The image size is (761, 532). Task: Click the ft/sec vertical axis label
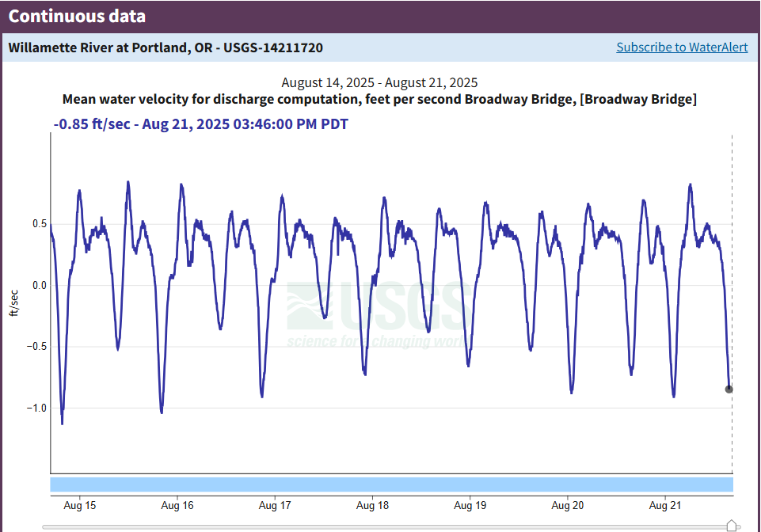(13, 303)
